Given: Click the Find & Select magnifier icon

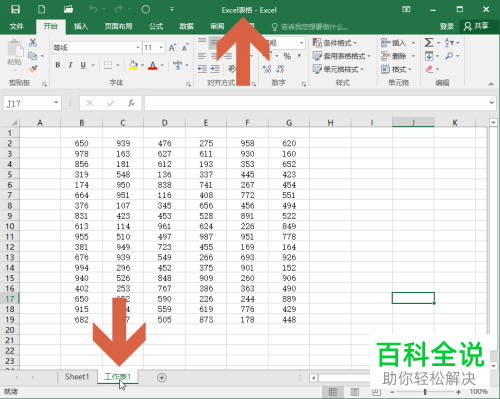Looking at the screenshot, I should pos(449,56).
